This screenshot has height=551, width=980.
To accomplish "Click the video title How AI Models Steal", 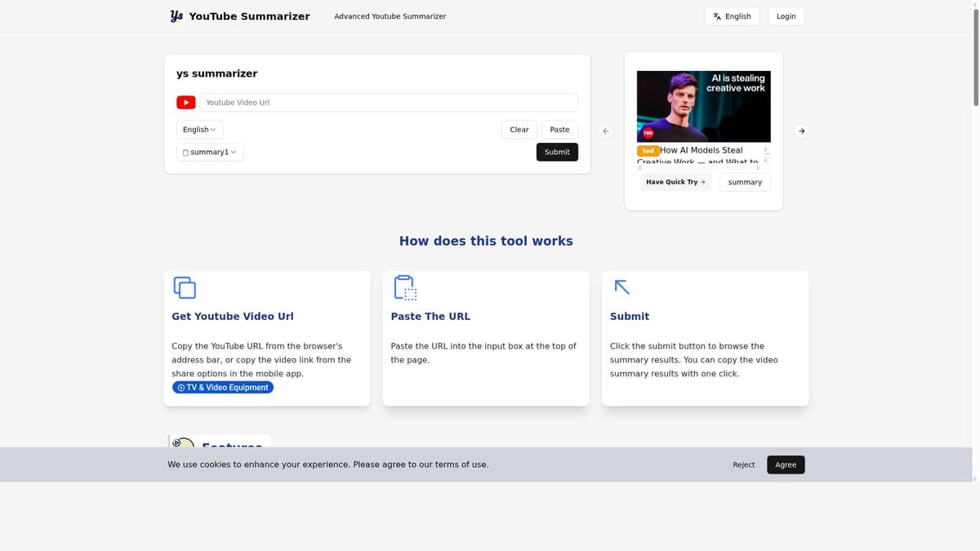I will (702, 150).
